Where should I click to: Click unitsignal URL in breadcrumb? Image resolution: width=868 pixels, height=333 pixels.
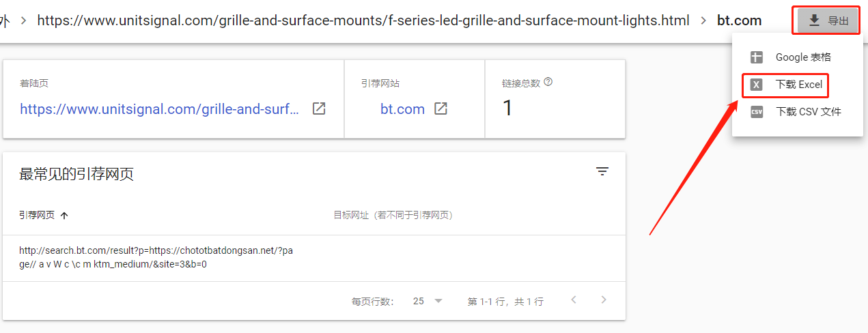click(x=363, y=20)
